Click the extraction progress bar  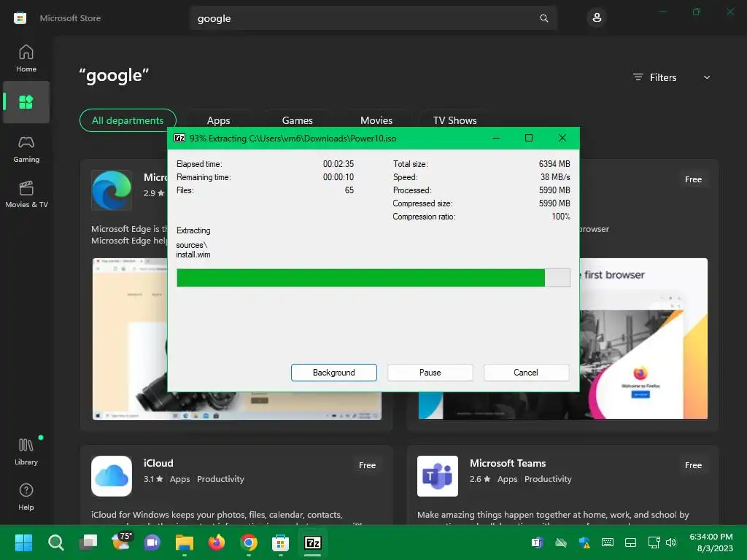[x=373, y=278]
